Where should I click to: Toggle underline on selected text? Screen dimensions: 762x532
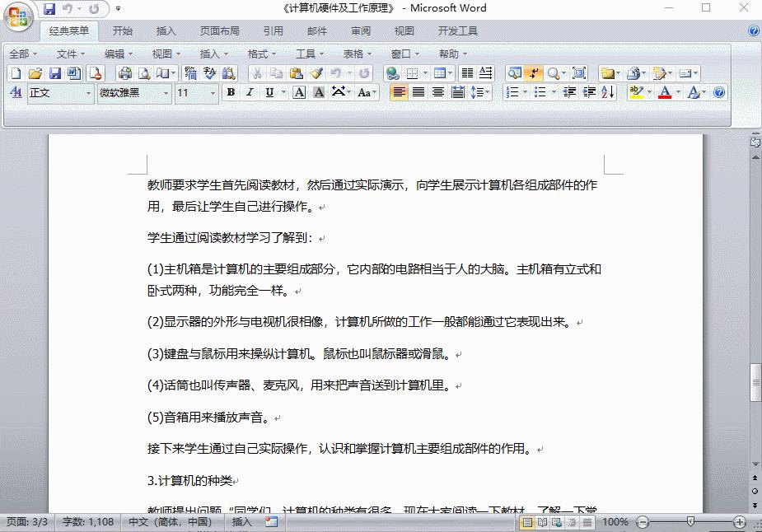click(269, 92)
